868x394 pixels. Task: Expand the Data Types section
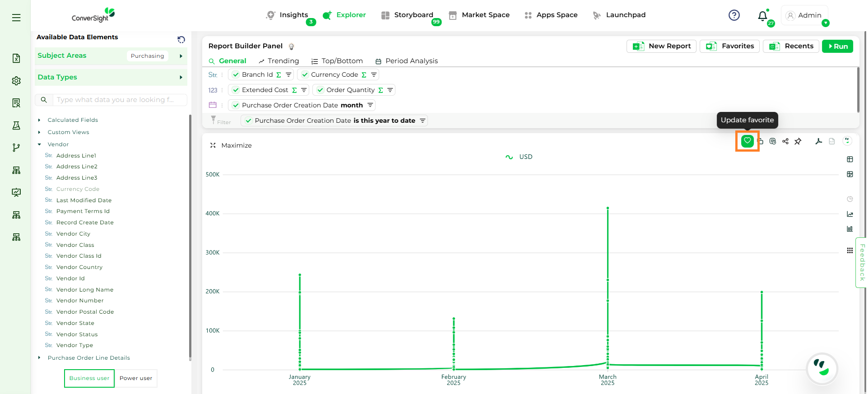pos(181,77)
